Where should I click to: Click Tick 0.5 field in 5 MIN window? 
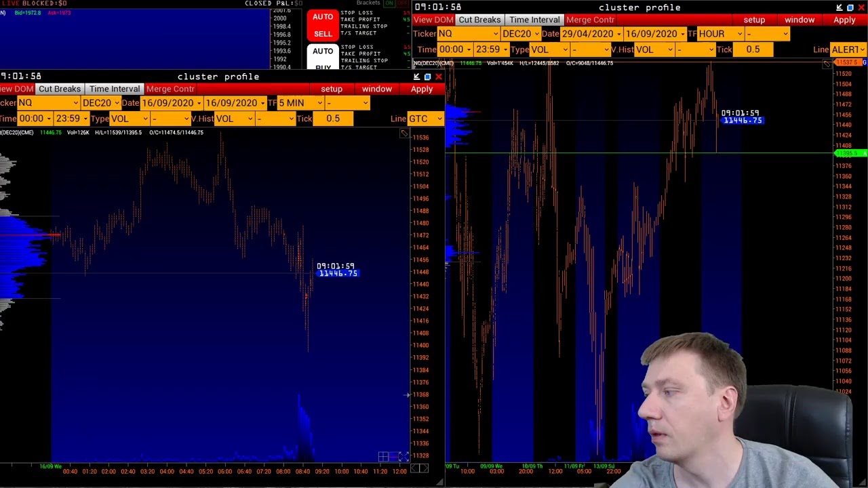pyautogui.click(x=333, y=119)
